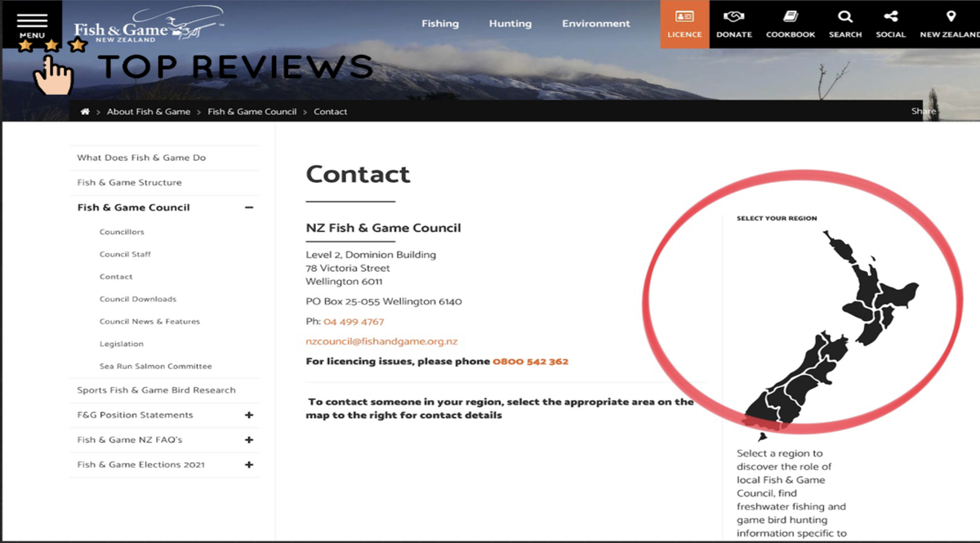980x543 pixels.
Task: Go to About Fish & Game breadcrumb
Action: click(x=149, y=112)
